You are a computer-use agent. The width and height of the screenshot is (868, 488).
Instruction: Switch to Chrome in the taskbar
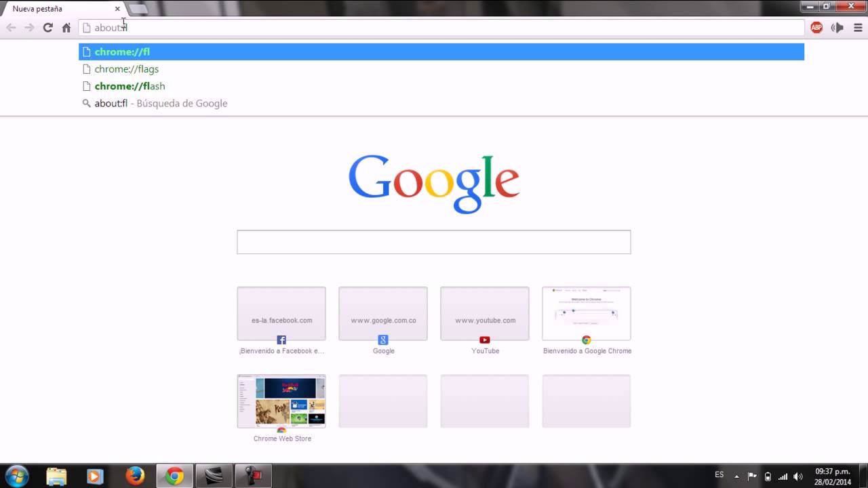tap(174, 476)
